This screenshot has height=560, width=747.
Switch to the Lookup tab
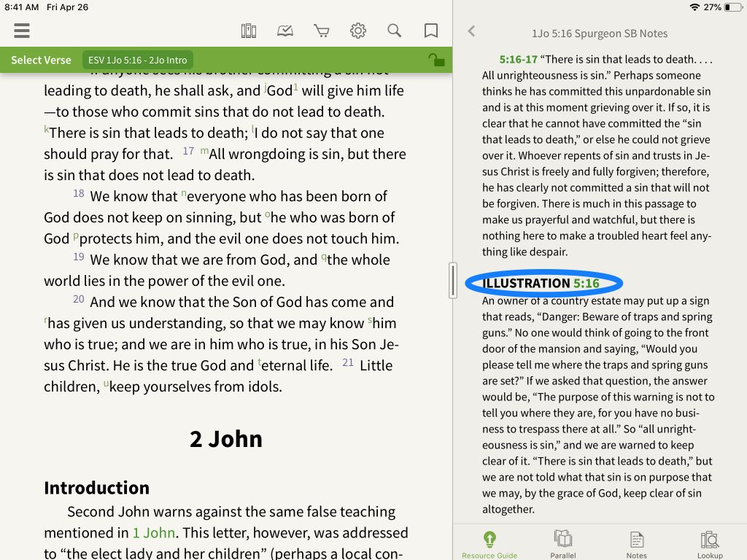click(x=710, y=544)
